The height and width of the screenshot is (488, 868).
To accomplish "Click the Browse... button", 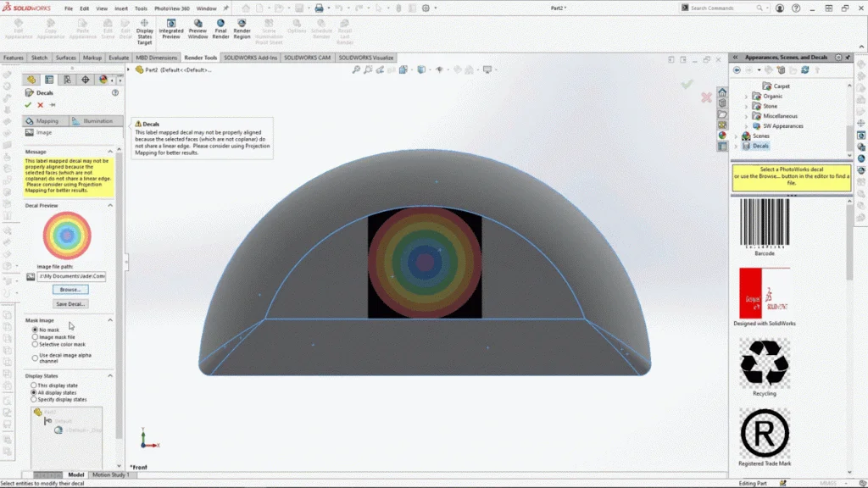I will 70,290.
